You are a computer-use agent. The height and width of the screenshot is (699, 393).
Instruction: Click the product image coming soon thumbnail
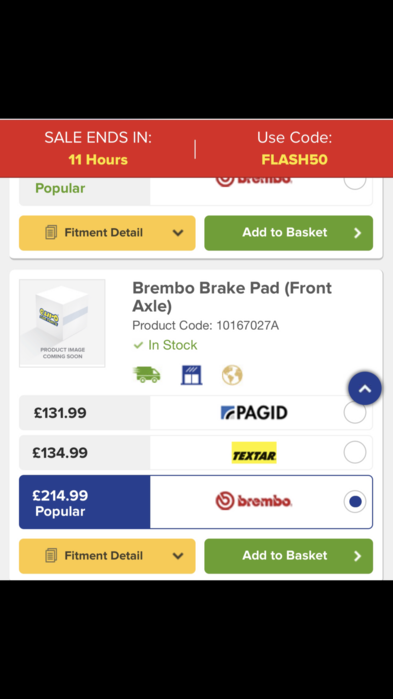pyautogui.click(x=62, y=323)
